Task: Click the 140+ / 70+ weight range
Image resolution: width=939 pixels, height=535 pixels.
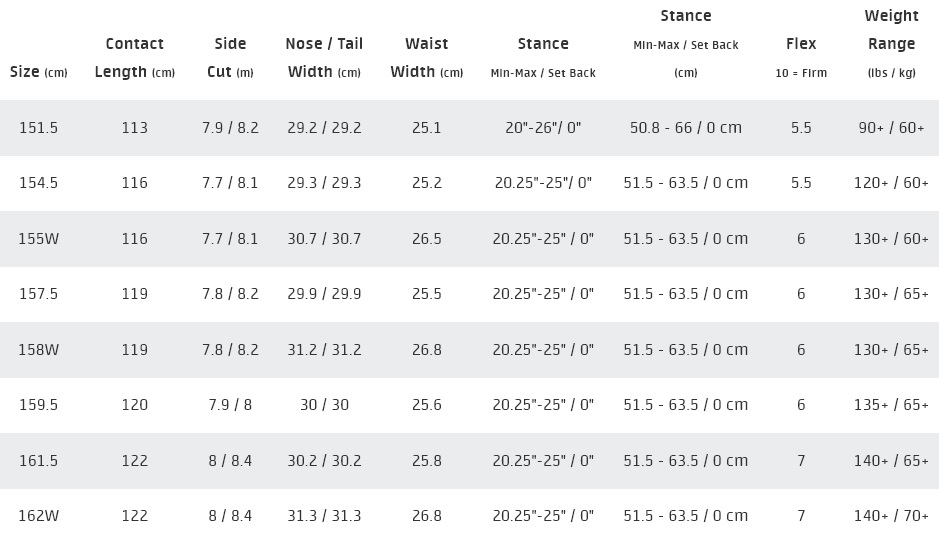Action: tap(892, 516)
